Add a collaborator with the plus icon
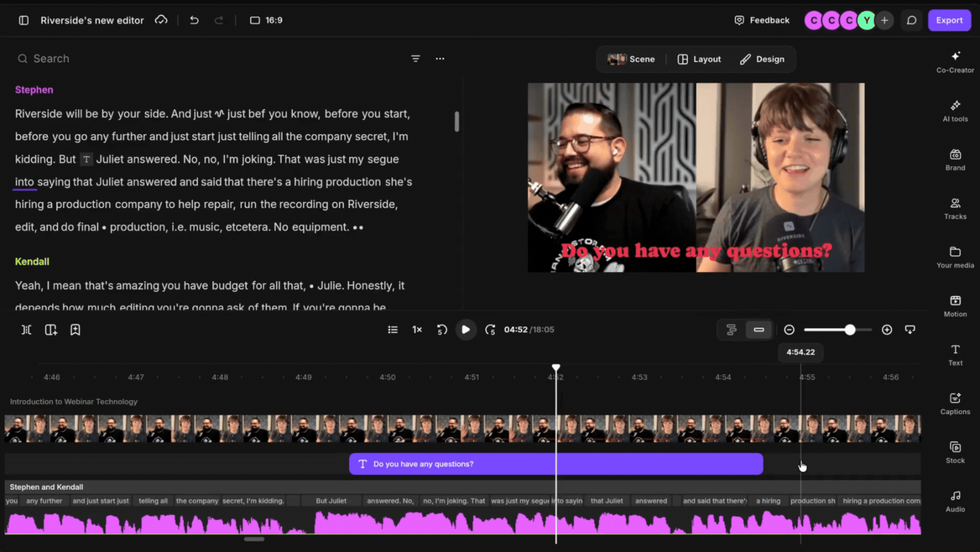 tap(884, 20)
